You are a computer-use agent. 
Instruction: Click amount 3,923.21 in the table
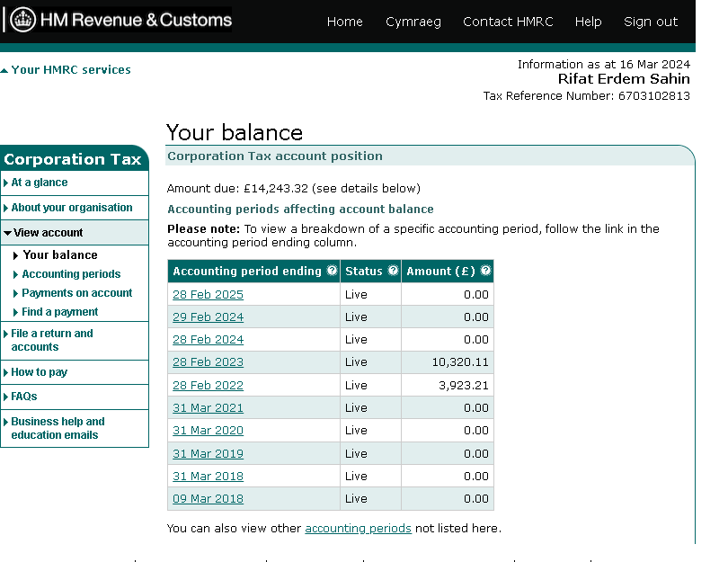(464, 385)
